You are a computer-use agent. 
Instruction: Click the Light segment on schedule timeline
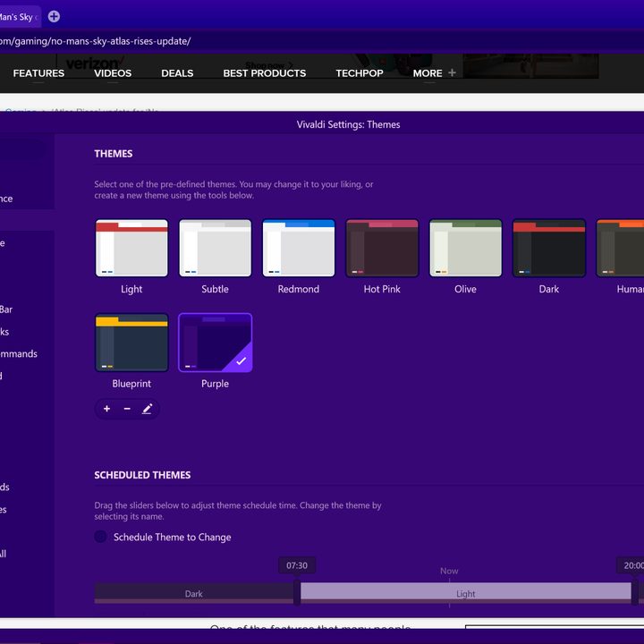click(466, 593)
